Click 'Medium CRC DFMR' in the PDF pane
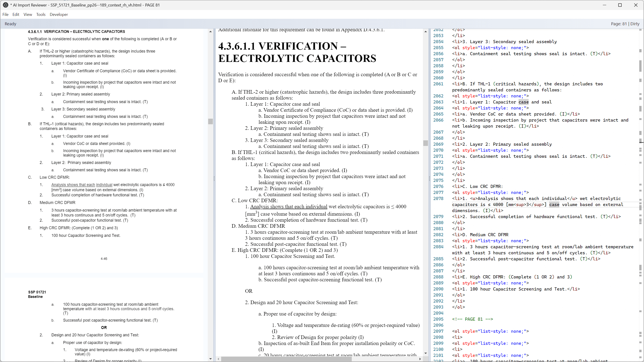Screen dimensions: 644x362 [x=57, y=203]
